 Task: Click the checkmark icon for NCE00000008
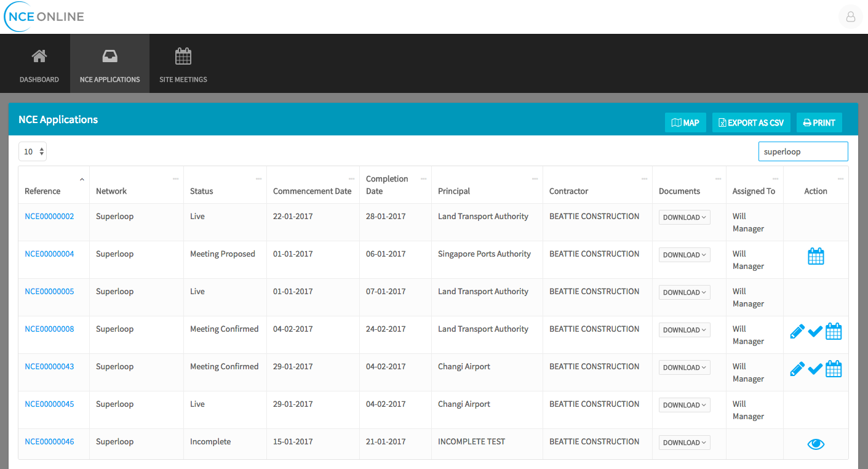(x=815, y=332)
